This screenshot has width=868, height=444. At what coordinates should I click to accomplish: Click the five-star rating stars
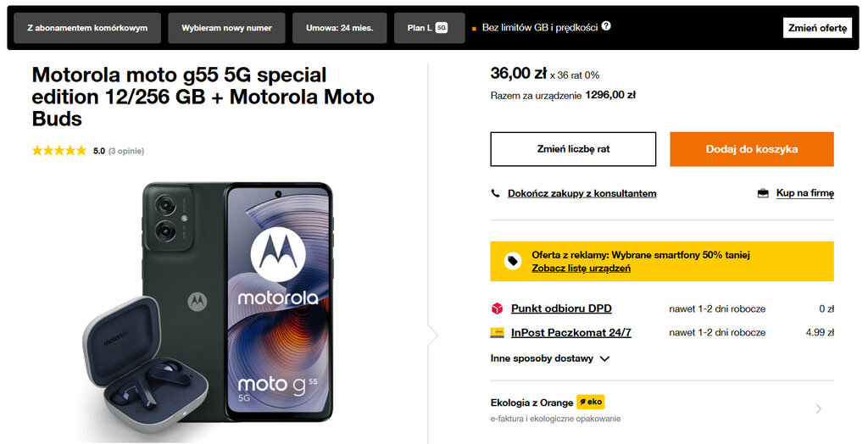[x=59, y=151]
